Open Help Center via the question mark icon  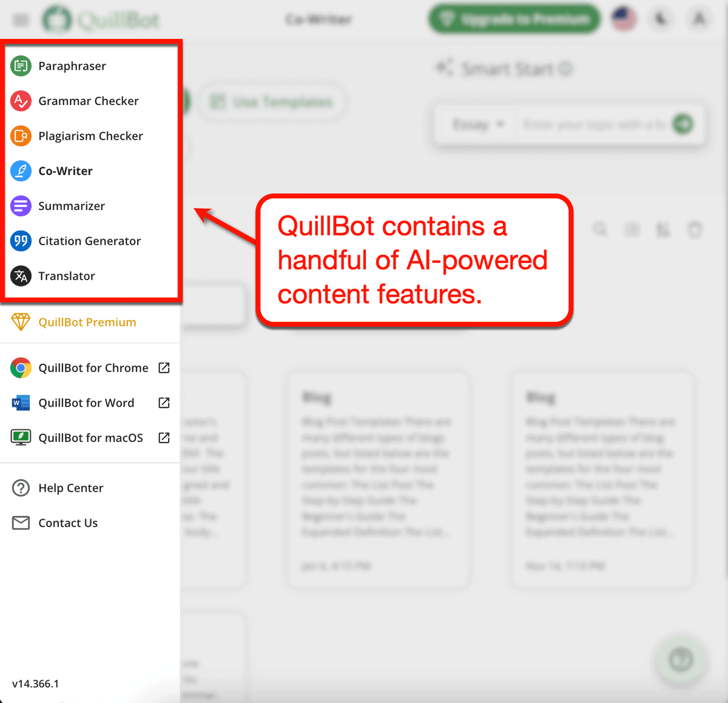pyautogui.click(x=21, y=487)
